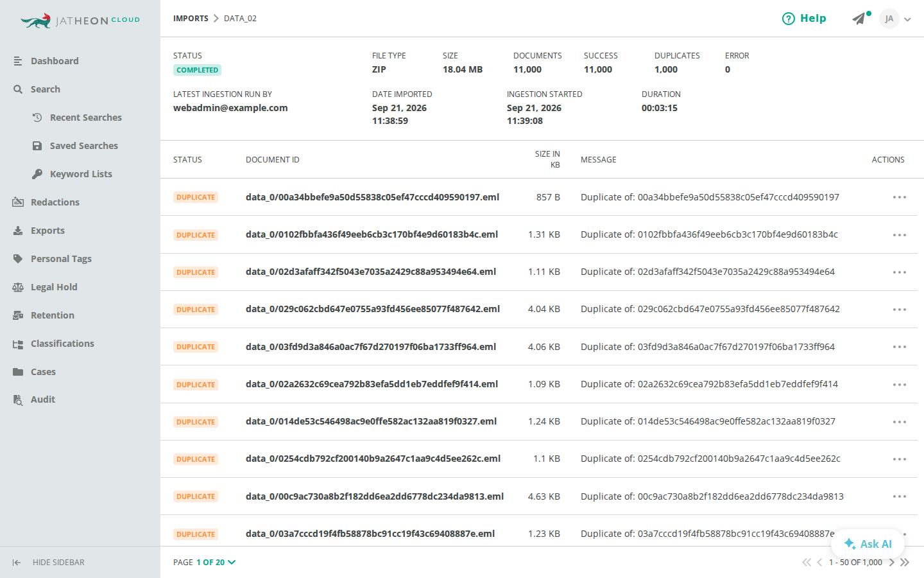Image resolution: width=924 pixels, height=578 pixels.
Task: Go to the previous page arrow
Action: pyautogui.click(x=819, y=563)
